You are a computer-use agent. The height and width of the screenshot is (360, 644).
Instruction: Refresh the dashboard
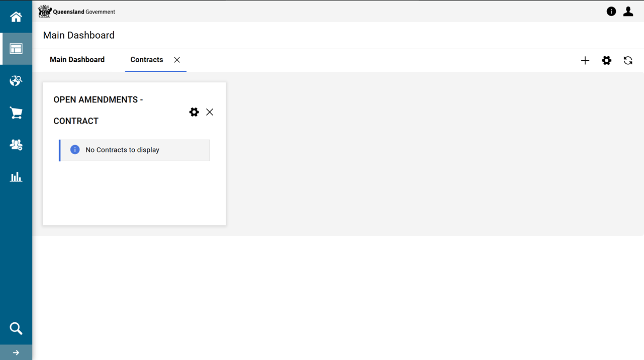[x=628, y=61]
